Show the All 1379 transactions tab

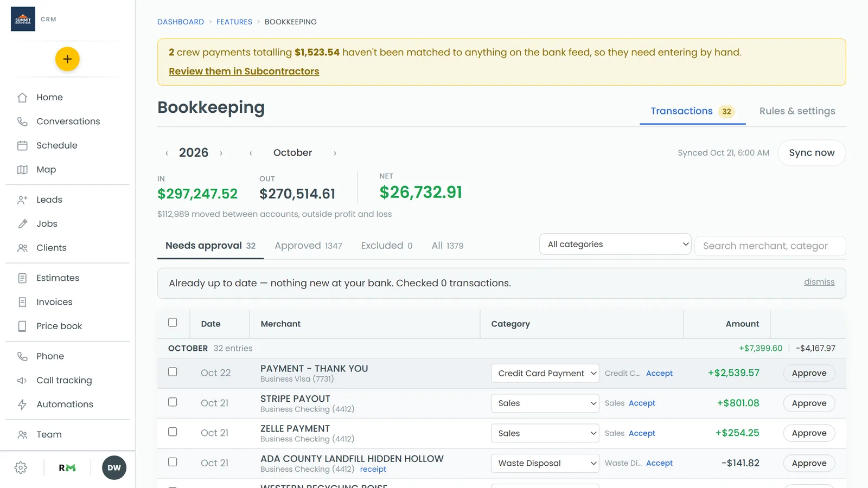[448, 246]
